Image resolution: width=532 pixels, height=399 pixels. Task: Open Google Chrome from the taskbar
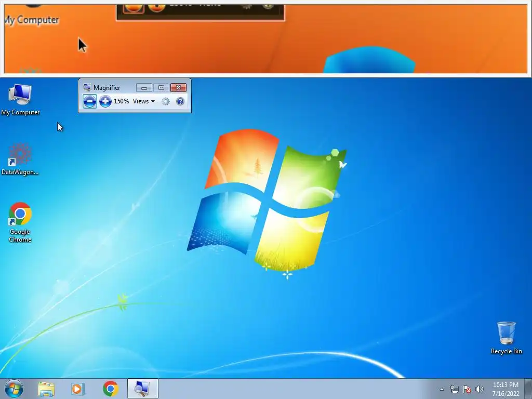point(110,389)
